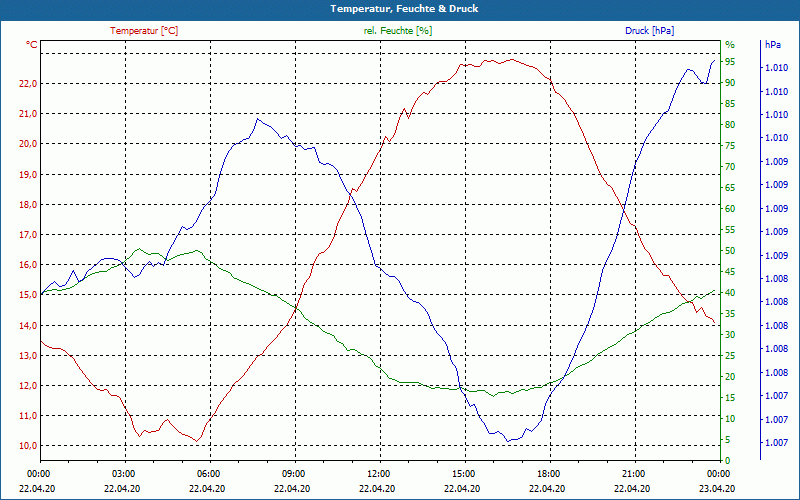Click temperature axis value '16,0'
The height and width of the screenshot is (500, 800).
pyautogui.click(x=28, y=265)
